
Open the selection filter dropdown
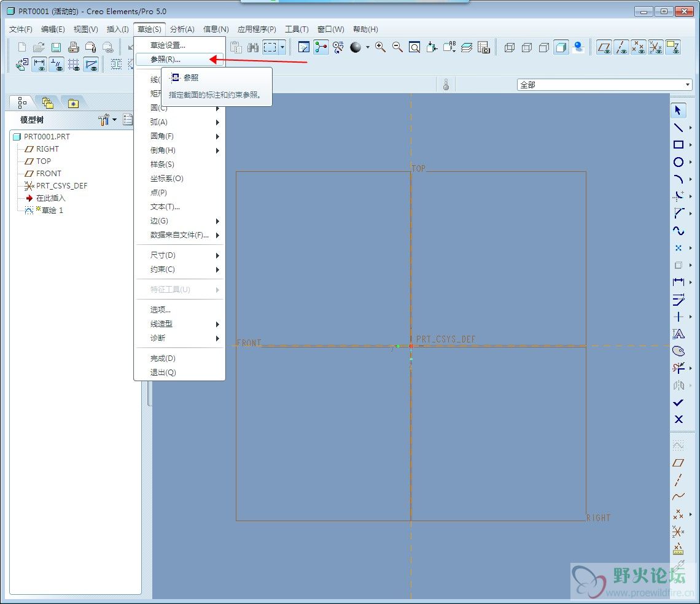click(x=688, y=84)
